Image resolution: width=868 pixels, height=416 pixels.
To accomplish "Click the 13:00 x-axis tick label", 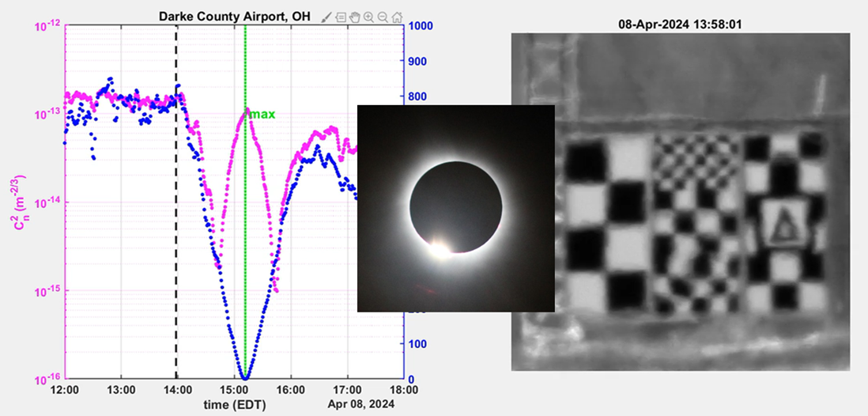I will point(121,390).
